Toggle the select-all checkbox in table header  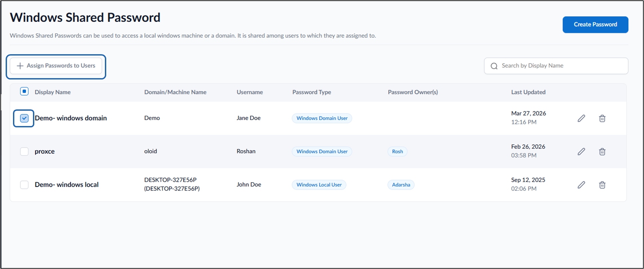(24, 91)
